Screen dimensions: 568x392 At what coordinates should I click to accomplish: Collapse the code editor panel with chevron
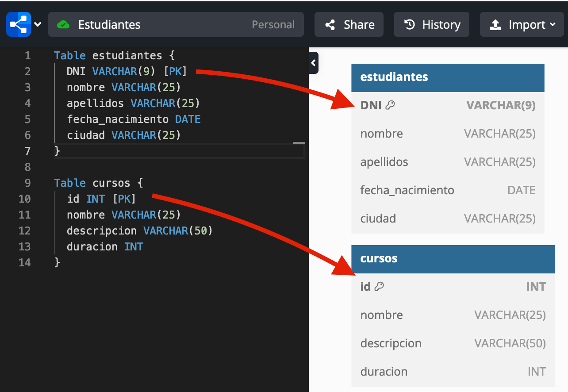point(313,63)
